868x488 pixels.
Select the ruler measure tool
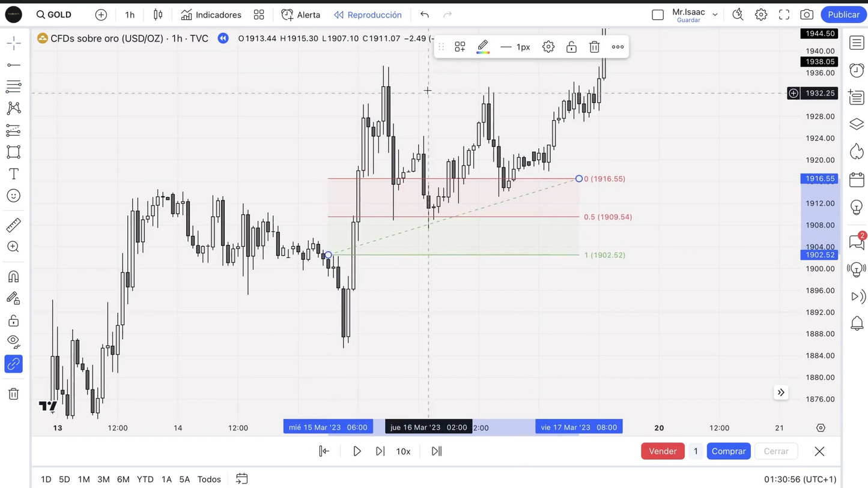[x=13, y=225]
